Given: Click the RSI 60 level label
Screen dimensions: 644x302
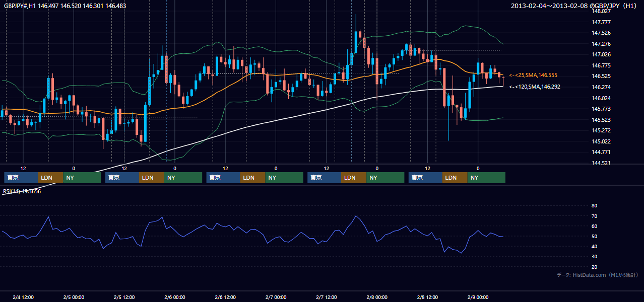Looking at the screenshot, I should pyautogui.click(x=594, y=226).
